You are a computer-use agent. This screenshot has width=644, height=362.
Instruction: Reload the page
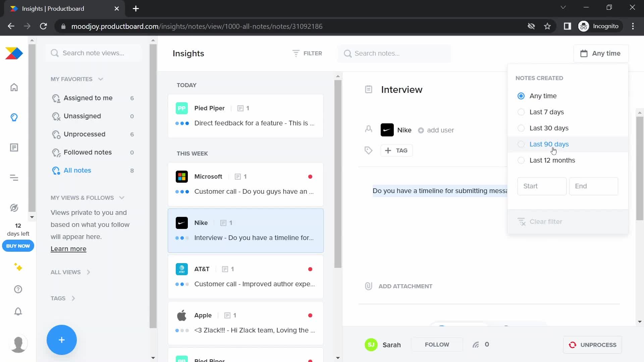(43, 26)
